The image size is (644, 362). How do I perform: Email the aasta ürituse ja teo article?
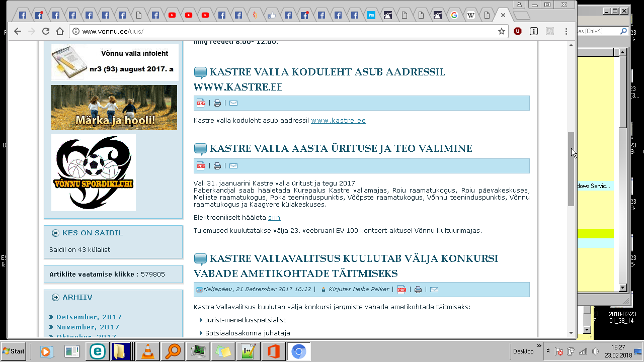pyautogui.click(x=233, y=166)
